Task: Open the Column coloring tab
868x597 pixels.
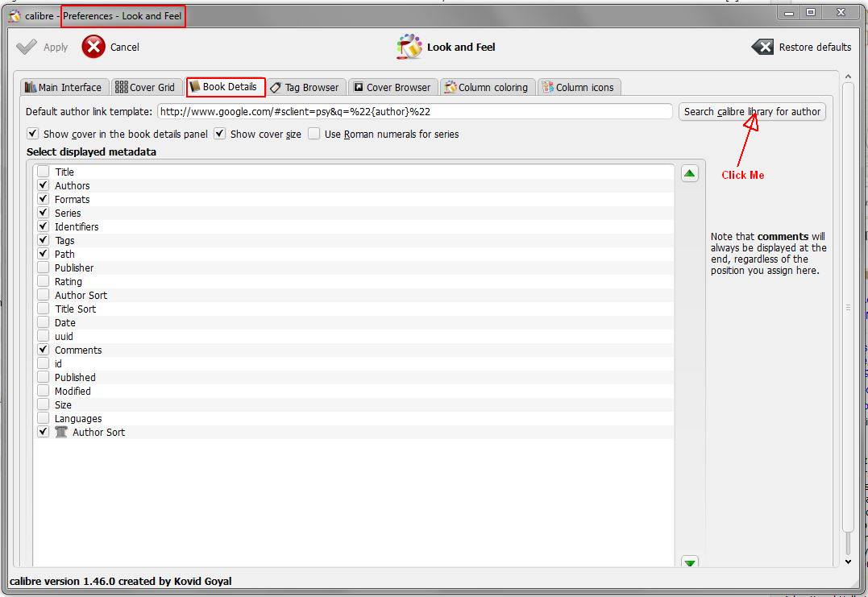Action: pyautogui.click(x=488, y=88)
